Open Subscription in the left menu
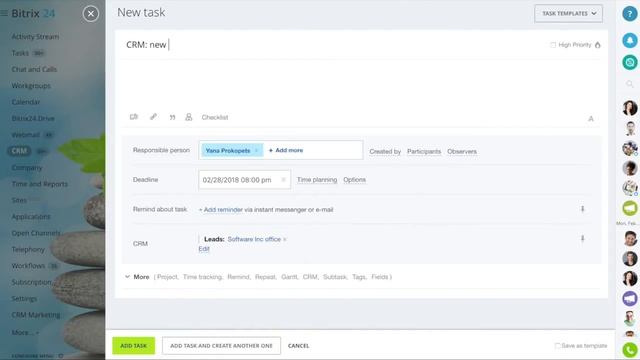This screenshot has height=360, width=640. (31, 282)
